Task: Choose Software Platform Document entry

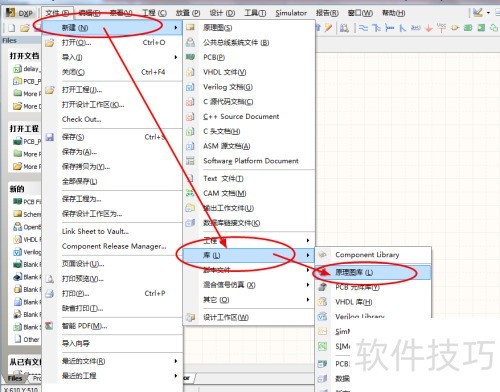Action: tap(249, 161)
